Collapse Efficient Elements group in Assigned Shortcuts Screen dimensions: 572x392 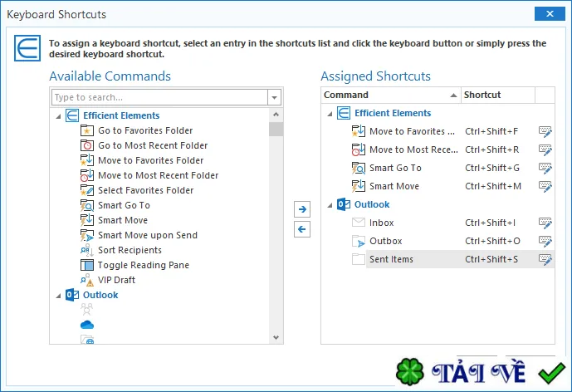click(x=330, y=114)
